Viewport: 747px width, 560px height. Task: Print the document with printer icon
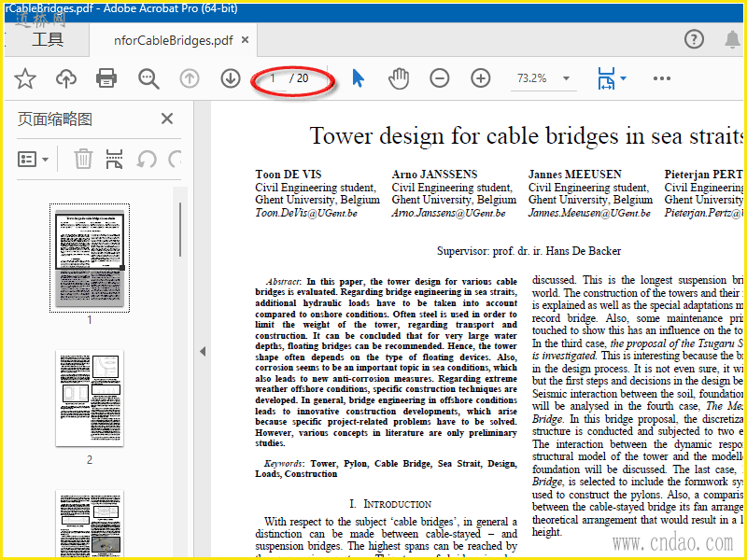click(x=107, y=78)
